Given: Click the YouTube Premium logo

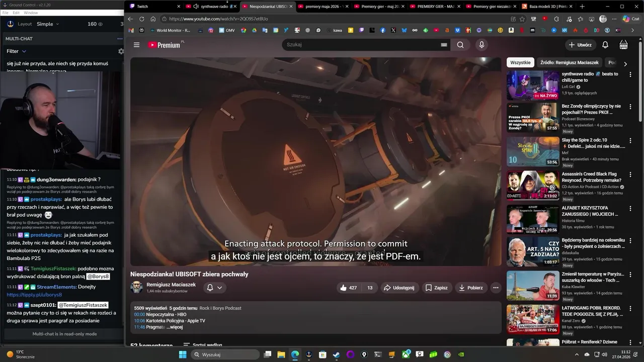Looking at the screenshot, I should coord(166,45).
